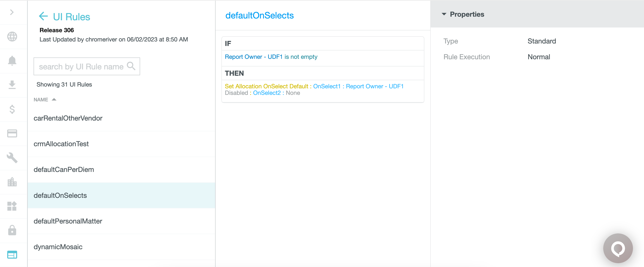
Task: Click the globe icon in sidebar
Action: [12, 37]
